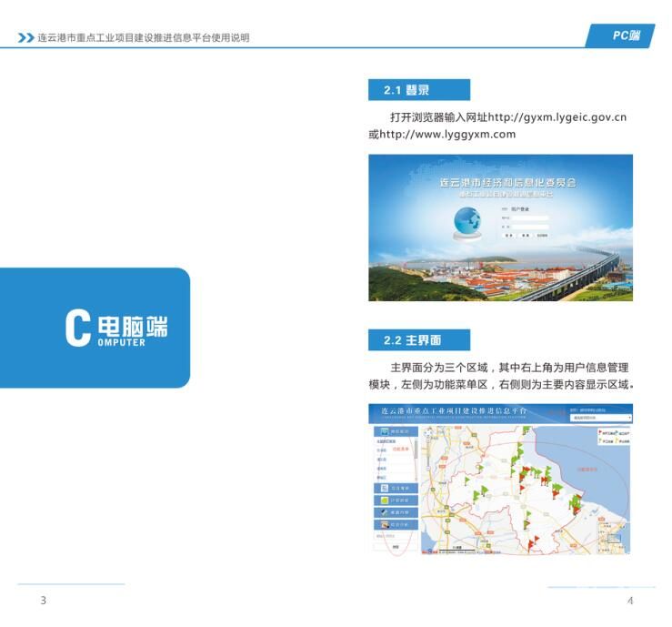Screen dimensions: 672x627
Task: Click the 2.1 登录 section heading
Action: coord(418,90)
